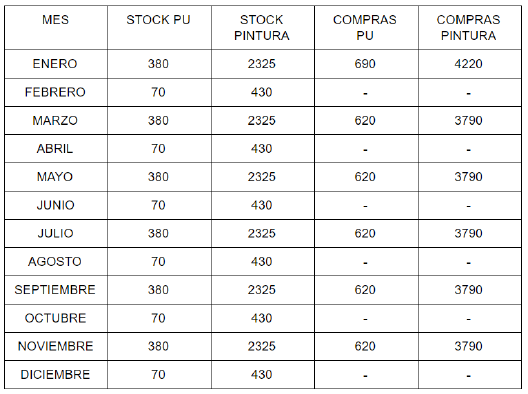Click ENERO's COMPRAS PINTURA value 4220

click(x=468, y=64)
